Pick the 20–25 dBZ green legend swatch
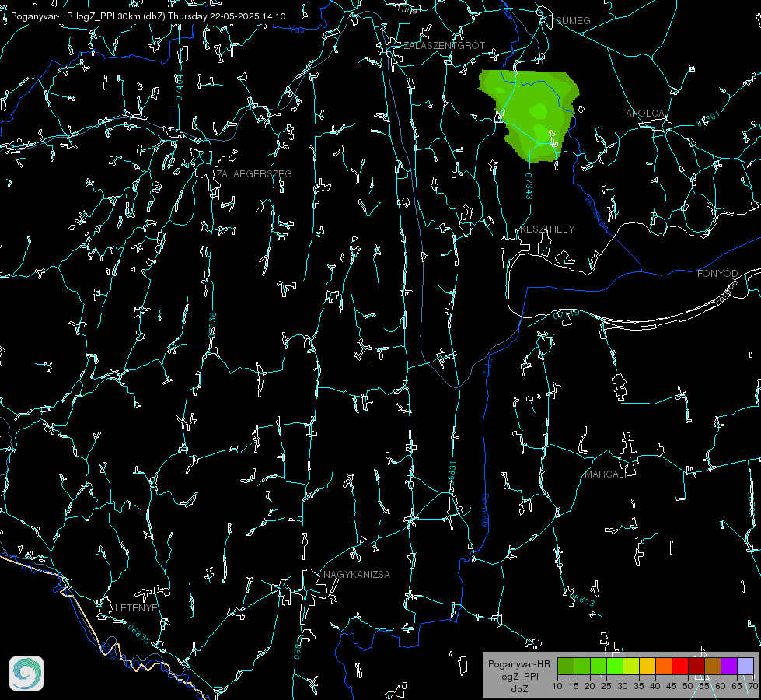Image resolution: width=761 pixels, height=700 pixels. [x=599, y=666]
